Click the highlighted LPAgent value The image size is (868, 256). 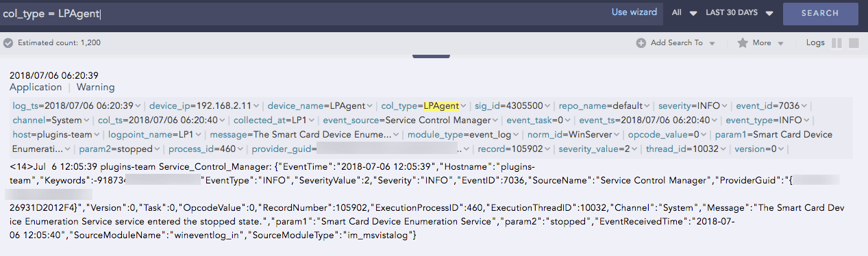click(441, 106)
